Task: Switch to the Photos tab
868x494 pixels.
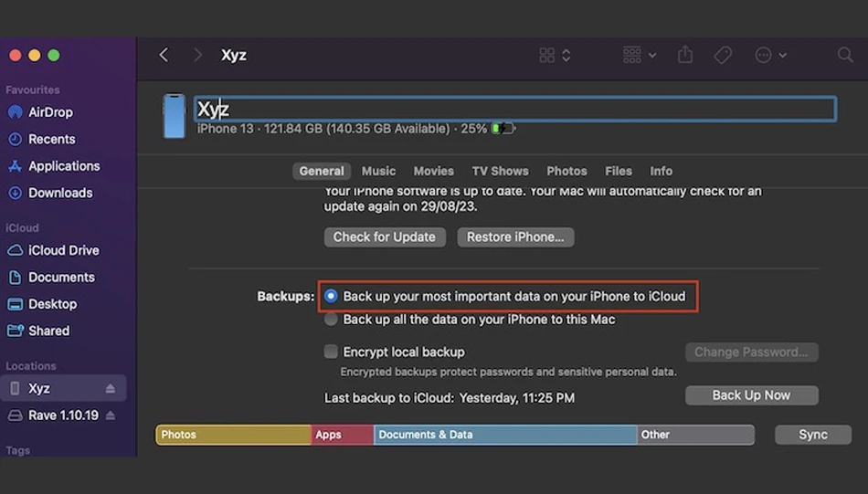Action: click(566, 171)
